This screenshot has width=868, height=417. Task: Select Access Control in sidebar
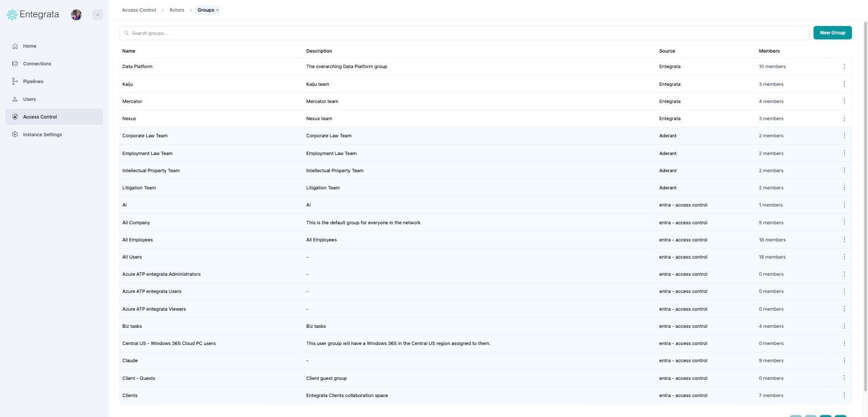(x=54, y=117)
